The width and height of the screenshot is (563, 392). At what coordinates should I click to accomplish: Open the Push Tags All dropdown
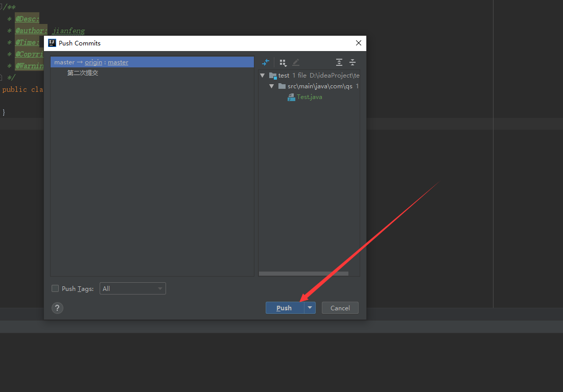[x=132, y=288]
